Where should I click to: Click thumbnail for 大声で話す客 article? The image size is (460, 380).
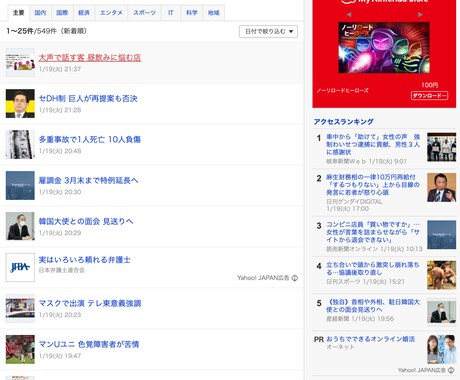(20, 63)
